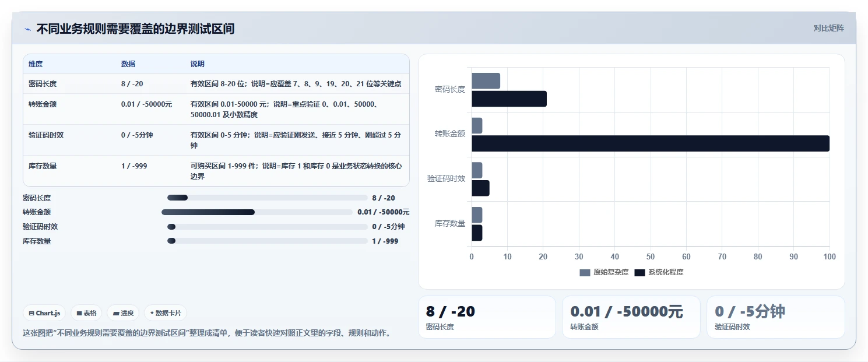Click the 验证码时效 gray chart bar

point(477,170)
